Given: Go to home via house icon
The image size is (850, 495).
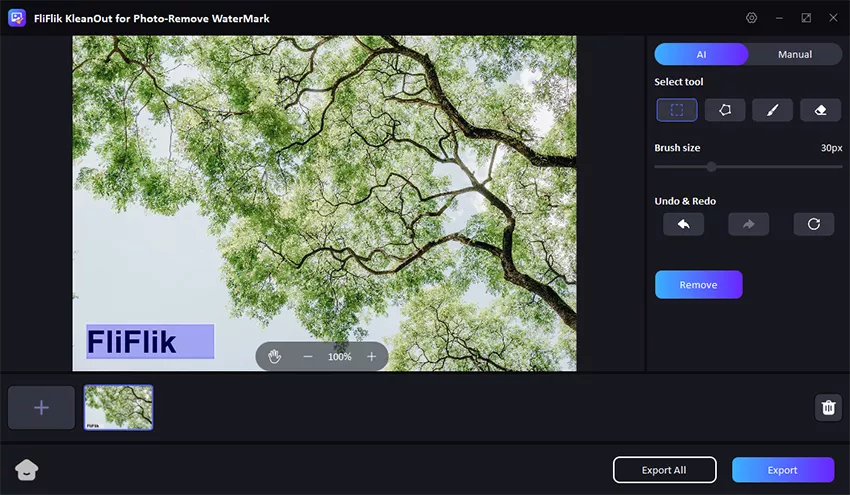Looking at the screenshot, I should [x=27, y=470].
